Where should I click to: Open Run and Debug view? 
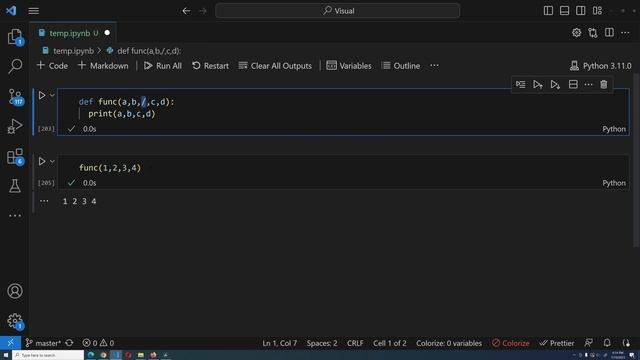coord(15,126)
